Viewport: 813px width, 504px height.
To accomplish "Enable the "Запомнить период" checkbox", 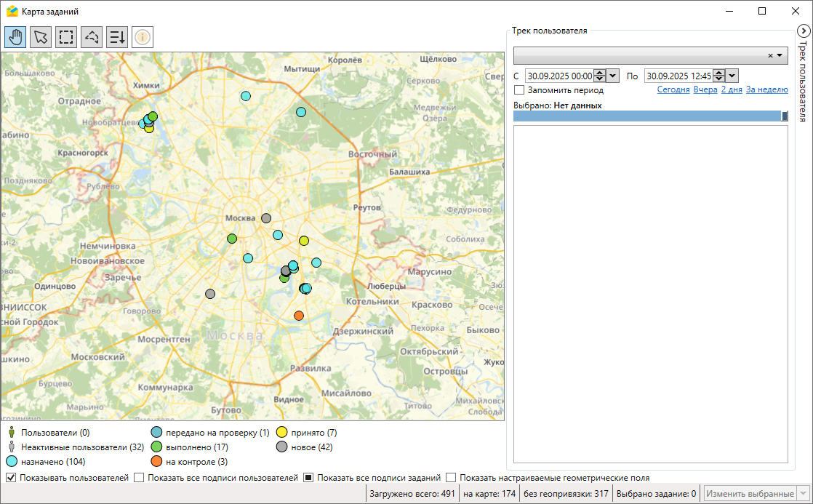I will tap(519, 90).
